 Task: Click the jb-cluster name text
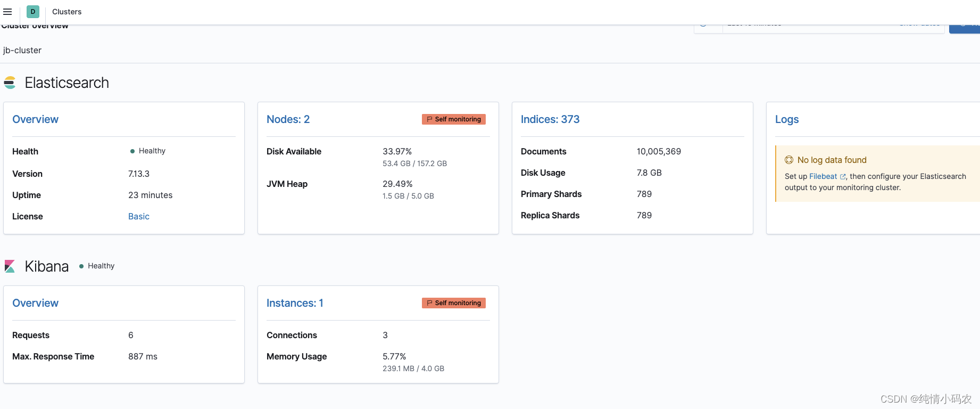click(x=22, y=50)
